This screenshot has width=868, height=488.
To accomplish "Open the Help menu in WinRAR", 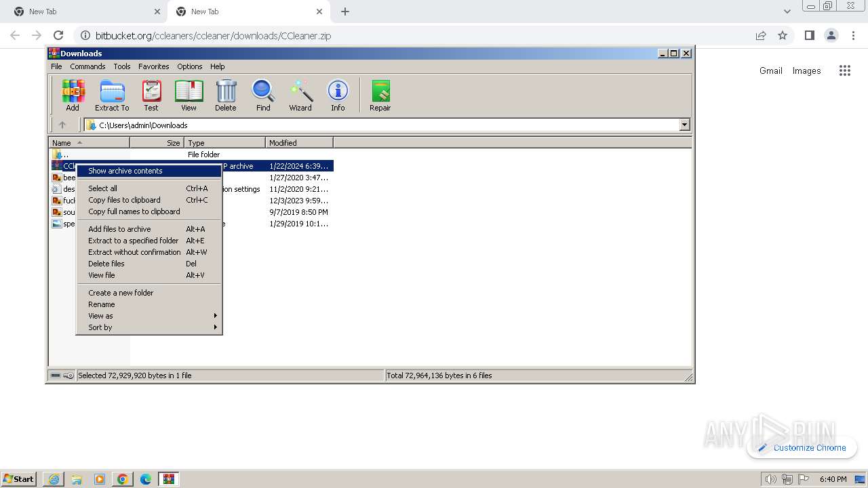I will tap(217, 66).
